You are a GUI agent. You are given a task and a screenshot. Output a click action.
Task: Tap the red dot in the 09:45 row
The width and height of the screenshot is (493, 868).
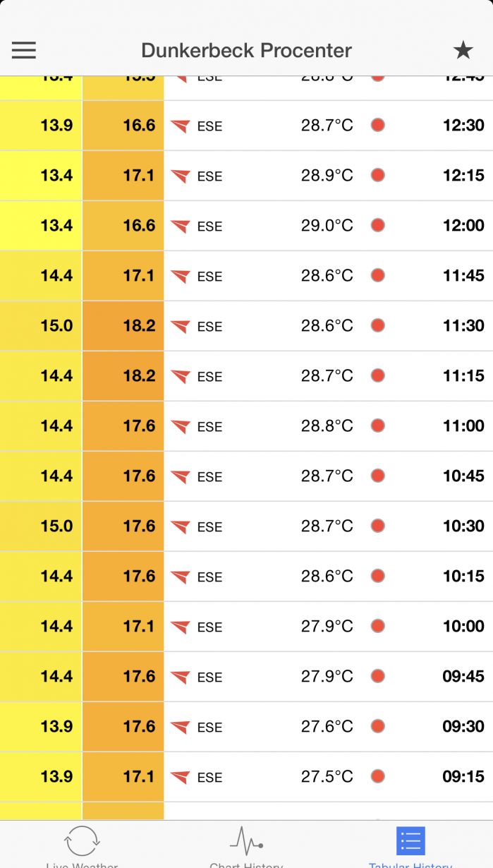point(378,677)
